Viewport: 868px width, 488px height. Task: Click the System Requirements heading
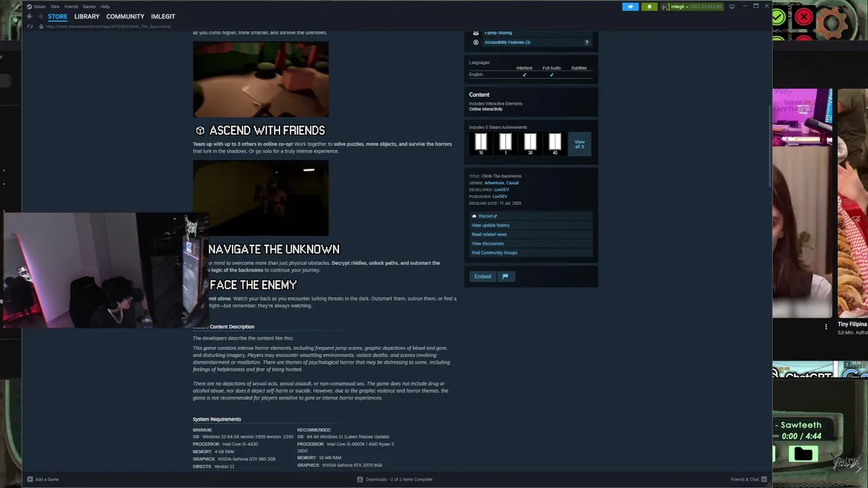coord(217,419)
